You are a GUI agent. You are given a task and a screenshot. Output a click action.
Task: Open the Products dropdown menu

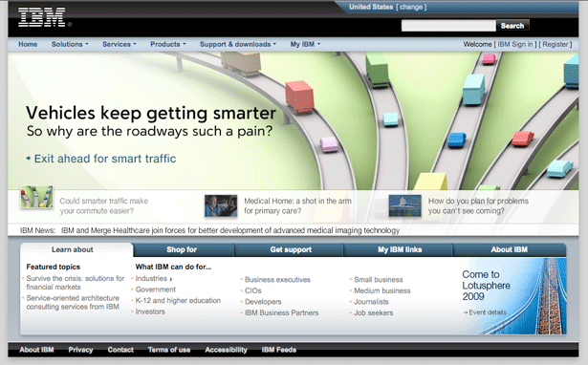[x=168, y=44]
